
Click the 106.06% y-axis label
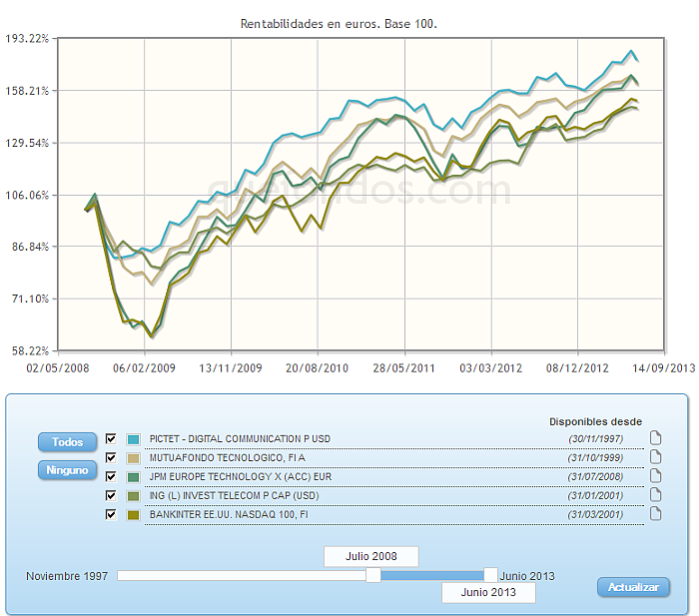pyautogui.click(x=26, y=196)
